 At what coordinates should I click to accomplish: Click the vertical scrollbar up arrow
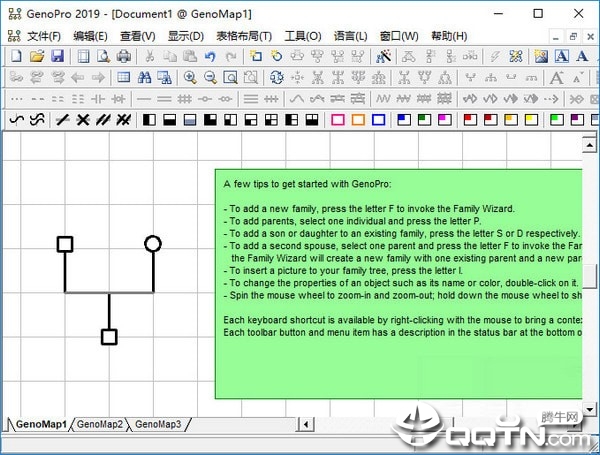[589, 145]
